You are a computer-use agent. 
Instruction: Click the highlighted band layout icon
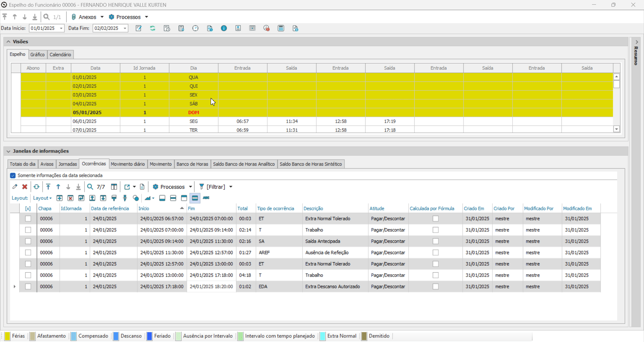pos(195,198)
